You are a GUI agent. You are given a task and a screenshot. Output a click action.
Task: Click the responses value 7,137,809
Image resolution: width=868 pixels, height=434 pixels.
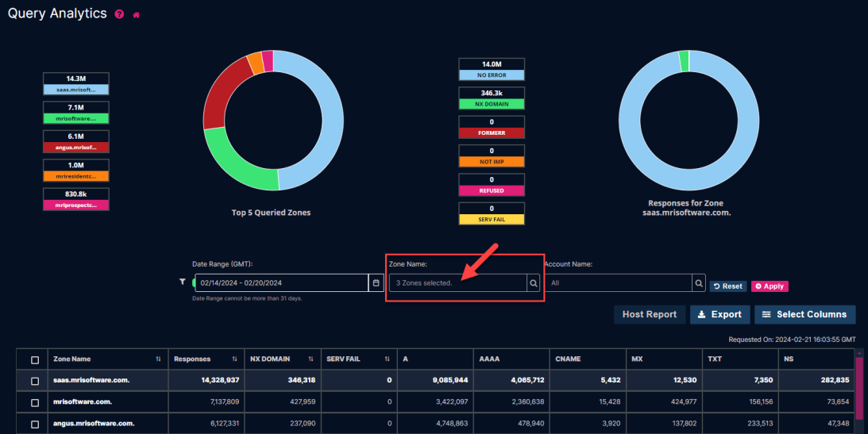click(225, 401)
